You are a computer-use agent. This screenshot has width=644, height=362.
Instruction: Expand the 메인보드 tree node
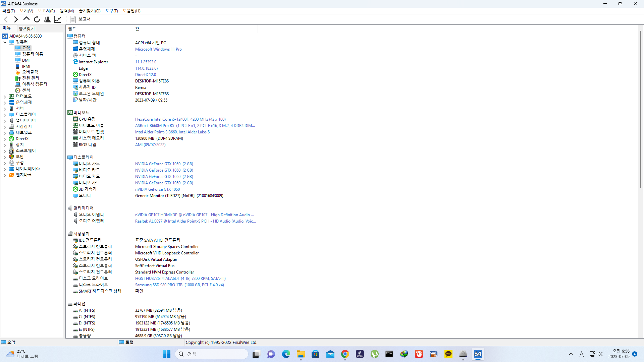(x=5, y=97)
